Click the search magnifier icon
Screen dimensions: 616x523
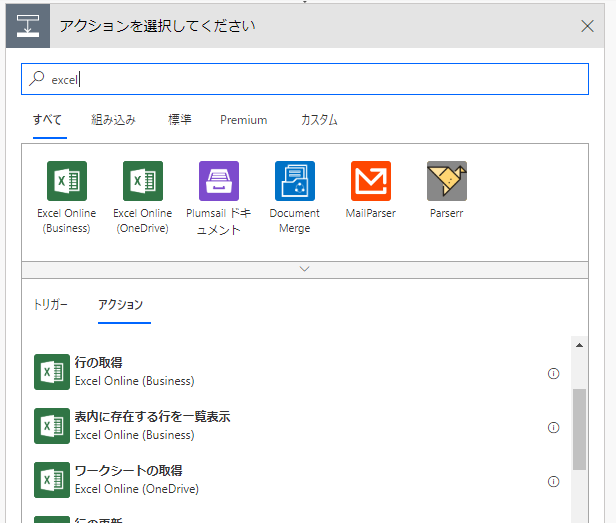(x=37, y=79)
